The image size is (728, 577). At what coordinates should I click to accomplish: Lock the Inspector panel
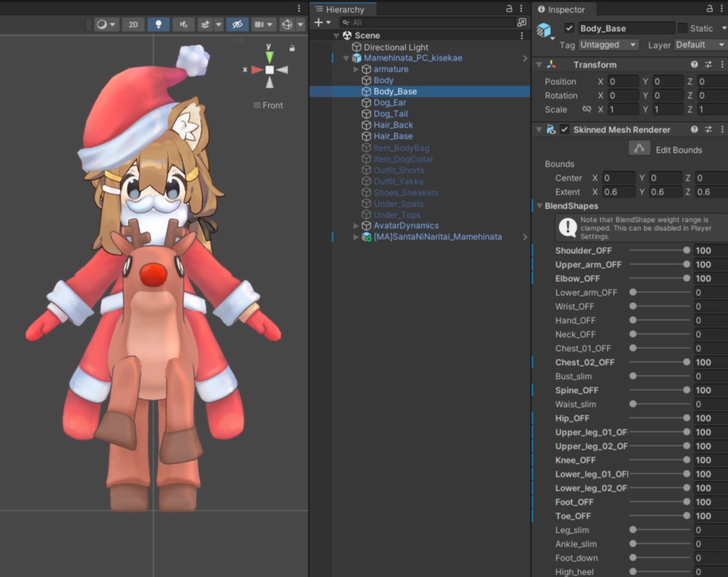pos(710,9)
